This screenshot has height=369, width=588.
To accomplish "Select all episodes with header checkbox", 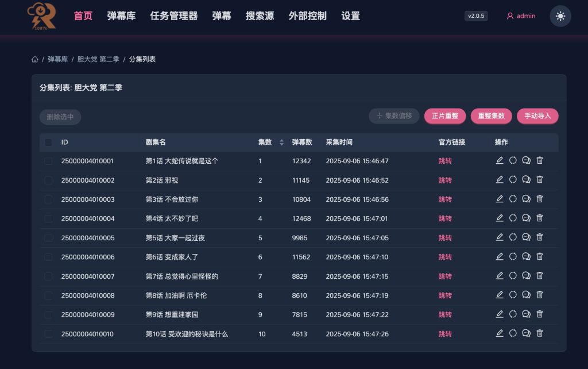I will coord(48,143).
